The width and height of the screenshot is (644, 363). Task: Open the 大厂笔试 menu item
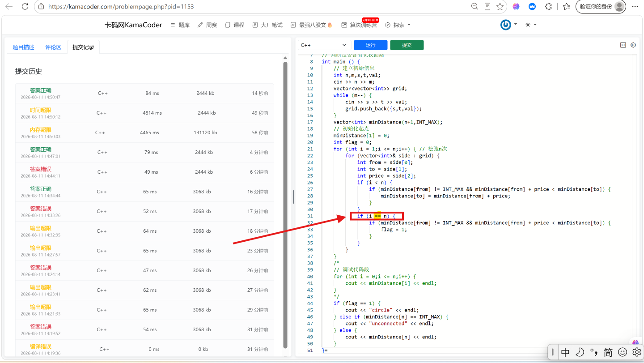[x=267, y=25]
